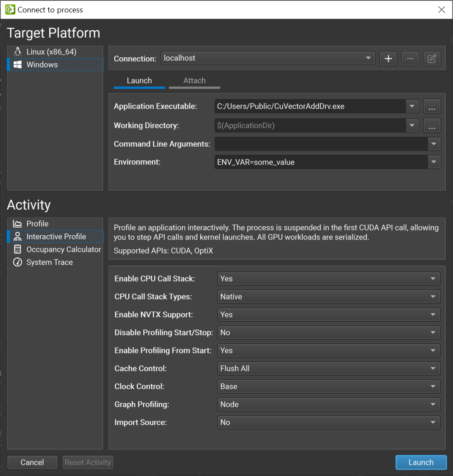
Task: Expand Application Executable history dropdown arrow
Action: (412, 106)
